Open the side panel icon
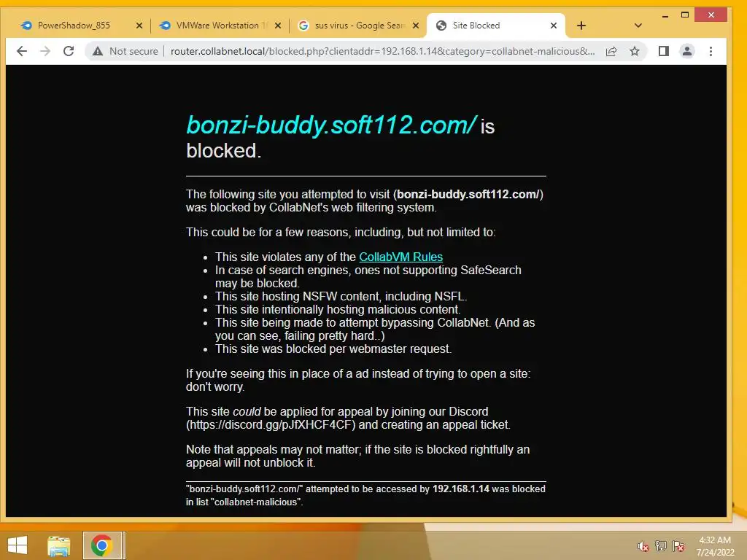This screenshot has height=560, width=747. pos(663,52)
